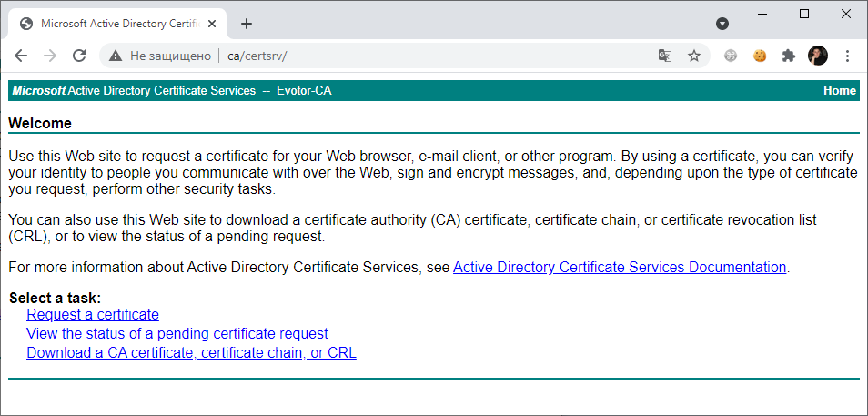Viewport: 868px width, 416px height.
Task: Select the Microsoft Active Directory Certificate tab
Action: pyautogui.click(x=116, y=24)
